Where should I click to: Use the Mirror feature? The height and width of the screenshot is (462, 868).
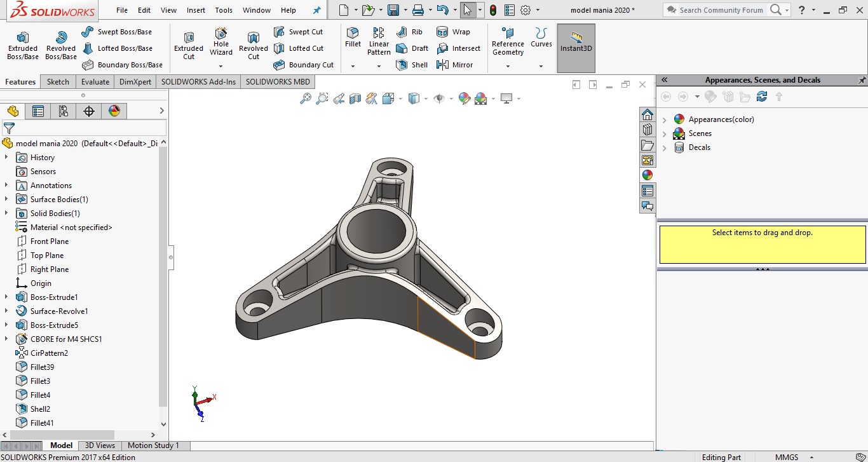point(454,65)
